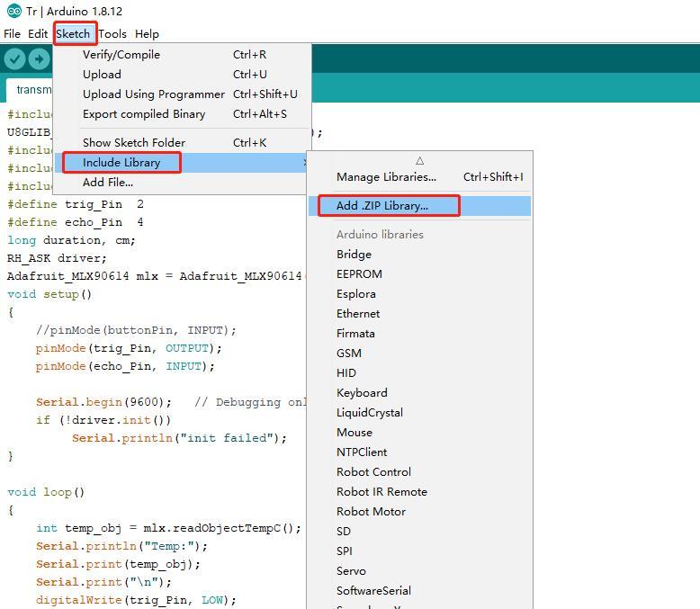Image resolution: width=700 pixels, height=609 pixels.
Task: Include the NTPClient library
Action: click(419, 452)
